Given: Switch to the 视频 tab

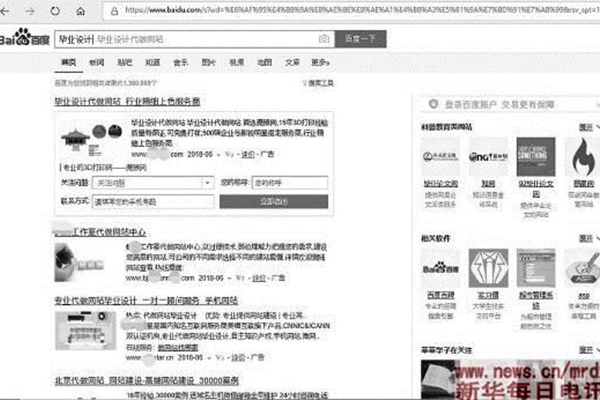Looking at the screenshot, I should (236, 62).
